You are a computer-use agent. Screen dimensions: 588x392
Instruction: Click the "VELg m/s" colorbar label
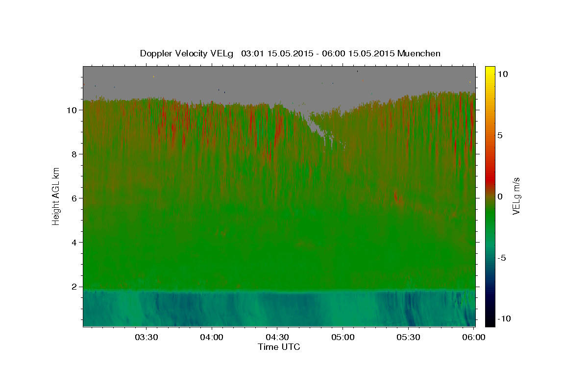point(516,196)
